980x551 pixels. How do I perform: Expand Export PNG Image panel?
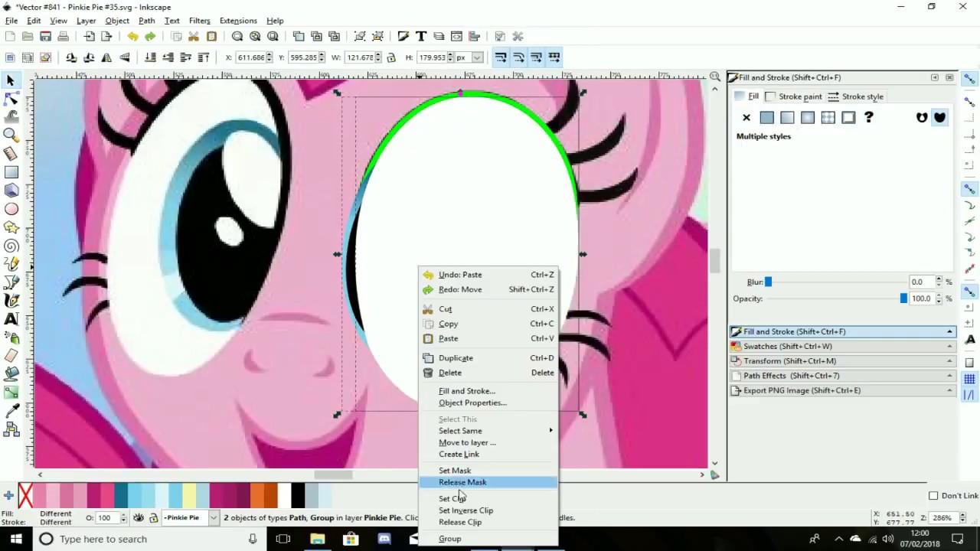(x=842, y=390)
